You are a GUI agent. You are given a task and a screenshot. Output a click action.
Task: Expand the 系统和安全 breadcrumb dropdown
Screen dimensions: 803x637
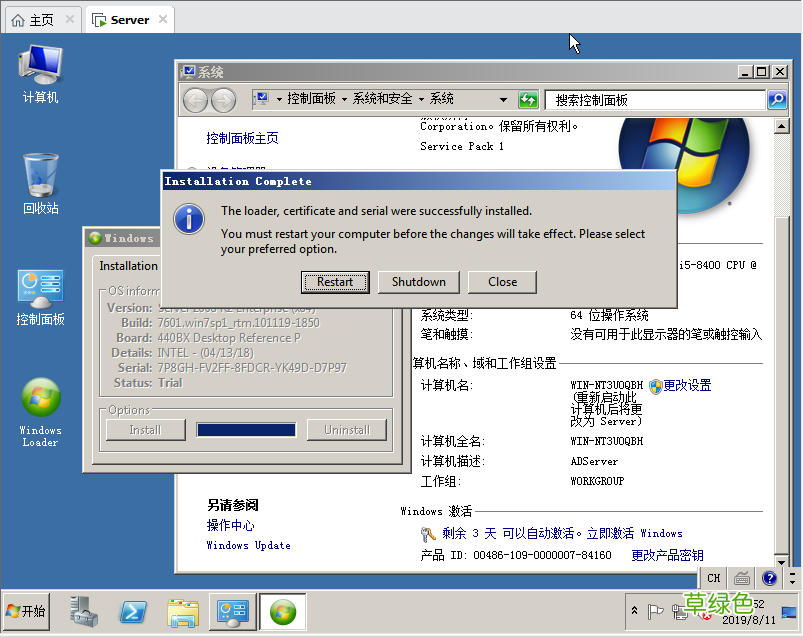pos(421,99)
